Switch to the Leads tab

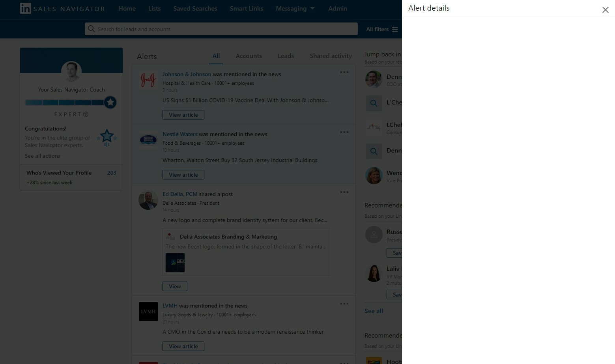click(286, 56)
